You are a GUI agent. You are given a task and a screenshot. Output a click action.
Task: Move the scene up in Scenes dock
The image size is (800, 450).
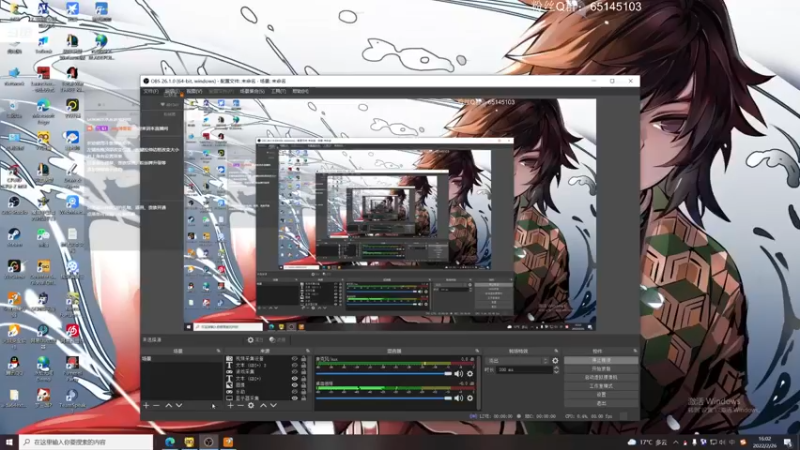[x=168, y=405]
